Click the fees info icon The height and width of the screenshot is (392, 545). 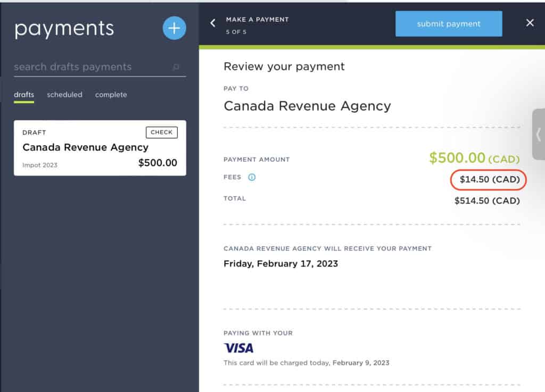point(252,177)
